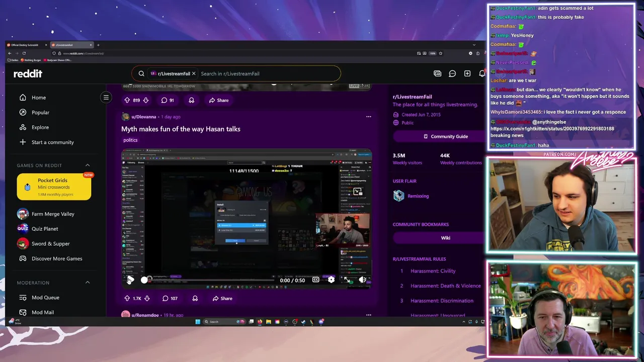
Task: Open the Nothing Burger bookmark
Action: click(x=32, y=60)
